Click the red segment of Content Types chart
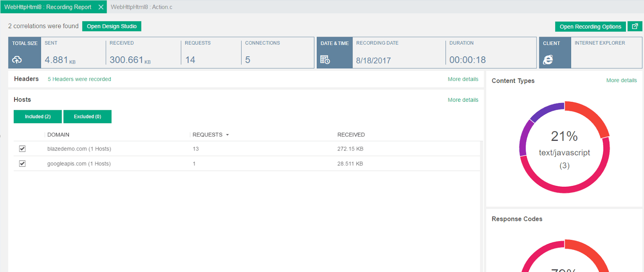 (592, 114)
